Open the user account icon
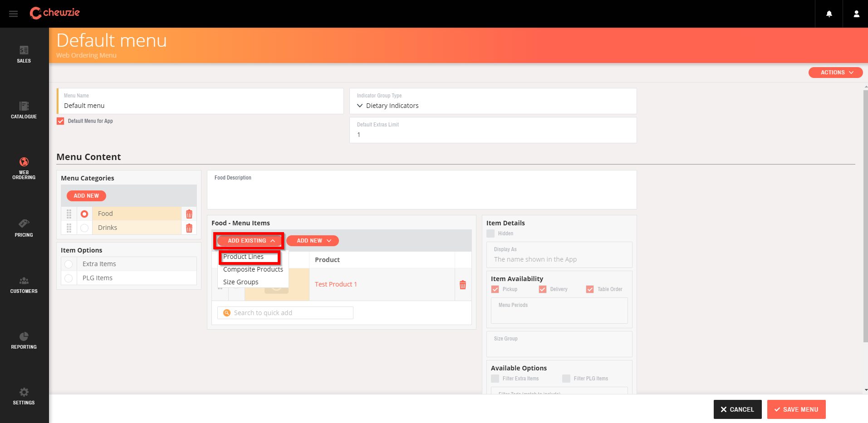Screen dimensions: 868x423 pyautogui.click(x=856, y=14)
